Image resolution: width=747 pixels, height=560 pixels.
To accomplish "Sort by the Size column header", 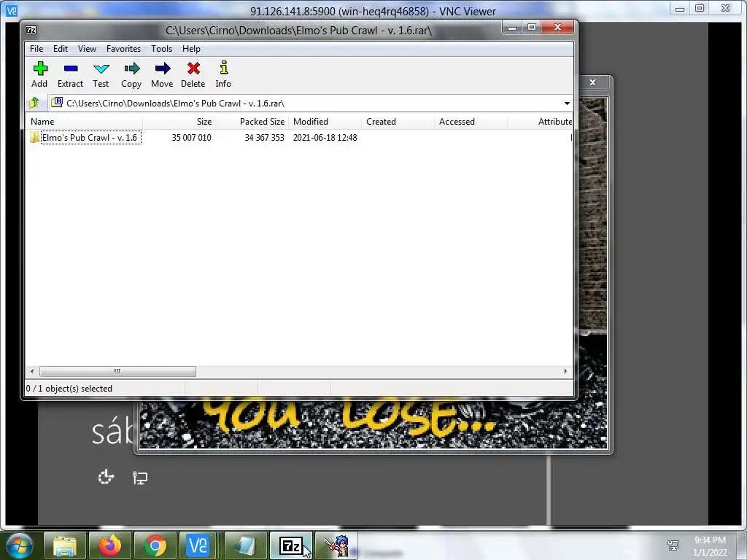I will coord(179,122).
